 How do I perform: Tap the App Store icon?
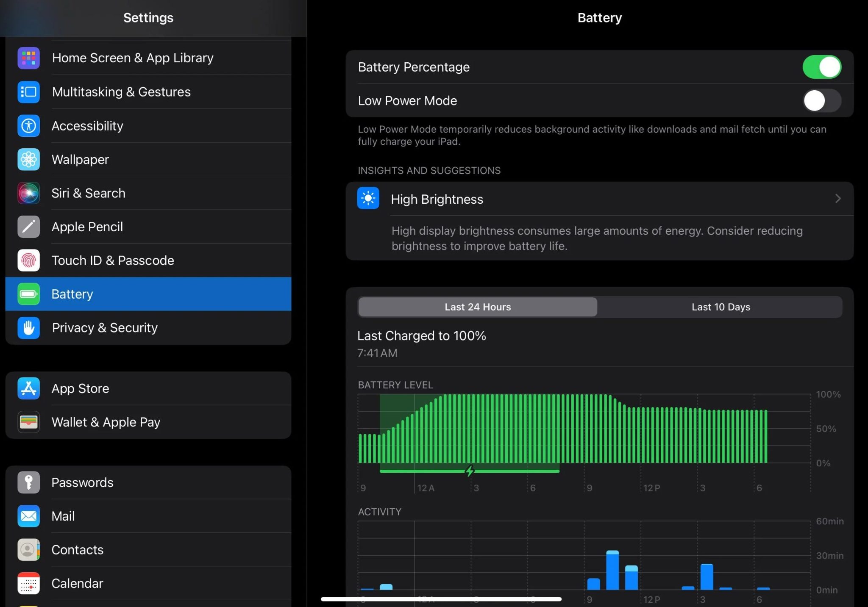tap(28, 388)
